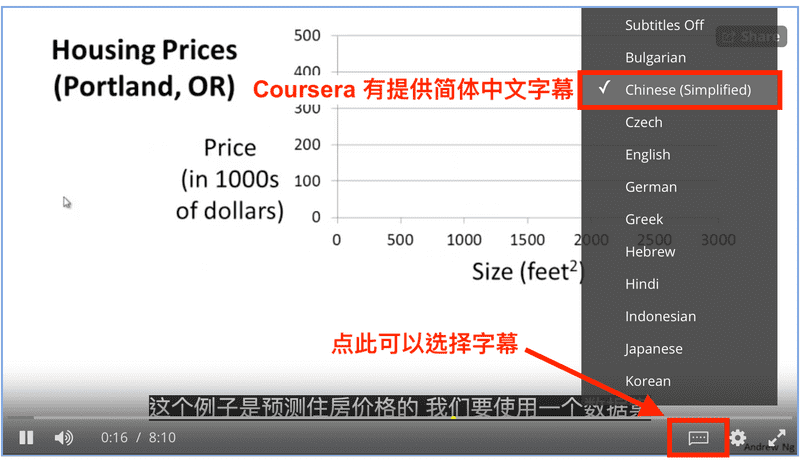Click the Share button

click(752, 36)
